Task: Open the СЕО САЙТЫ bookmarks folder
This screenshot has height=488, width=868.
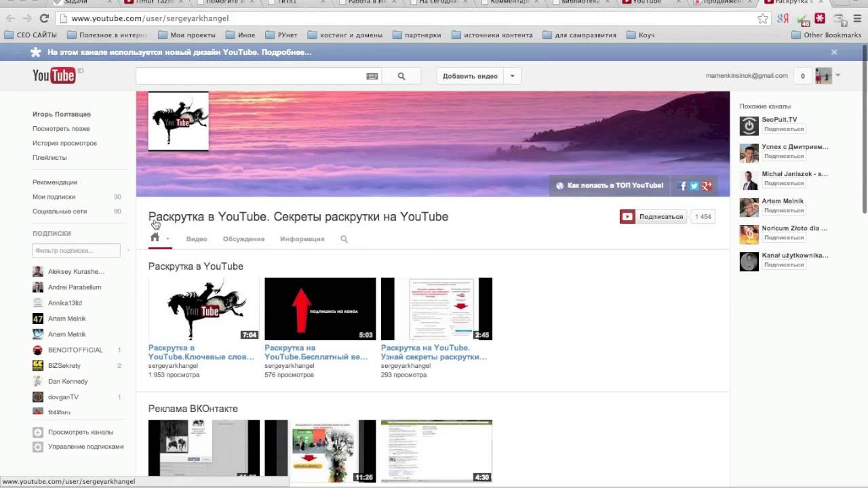Action: (31, 35)
